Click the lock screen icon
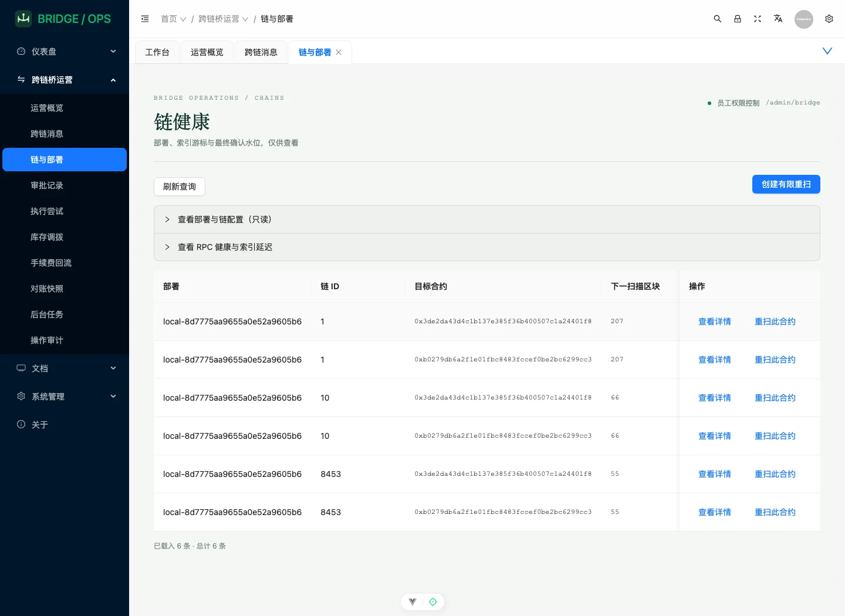This screenshot has width=845, height=616. point(738,19)
